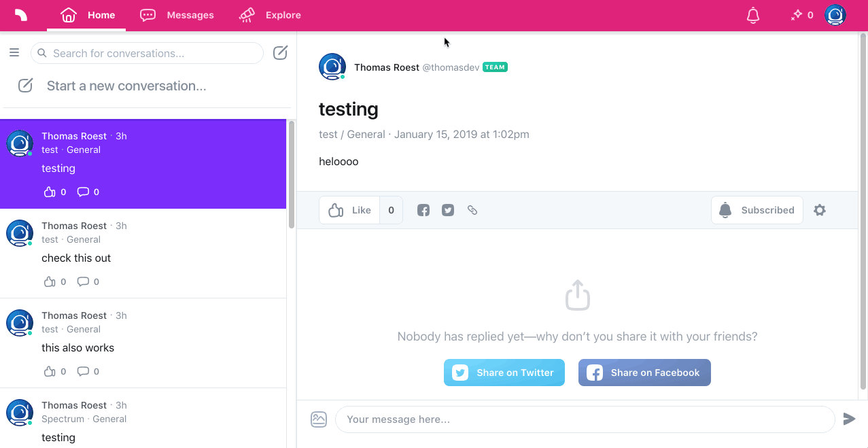Click the like icon on 'check this out'
This screenshot has width=868, height=448.
coord(49,281)
